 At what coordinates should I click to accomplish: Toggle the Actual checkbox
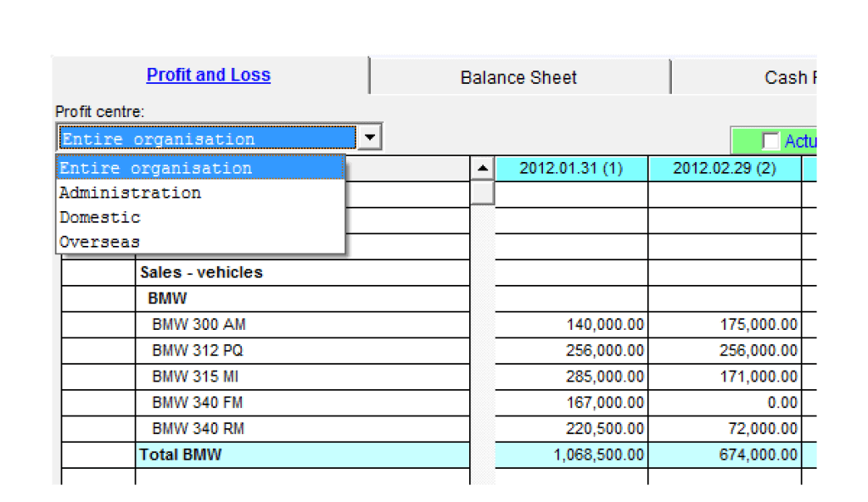pos(770,142)
